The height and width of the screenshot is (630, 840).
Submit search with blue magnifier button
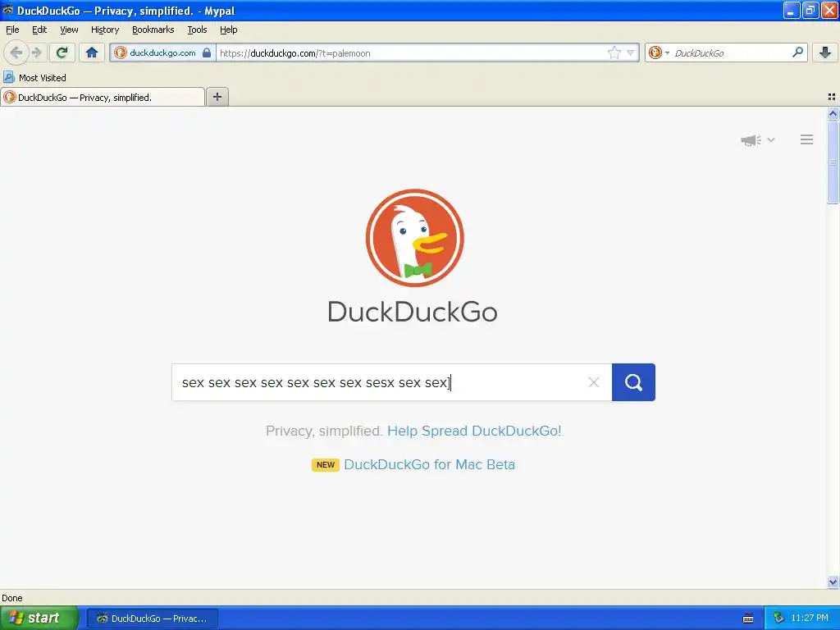coord(633,382)
